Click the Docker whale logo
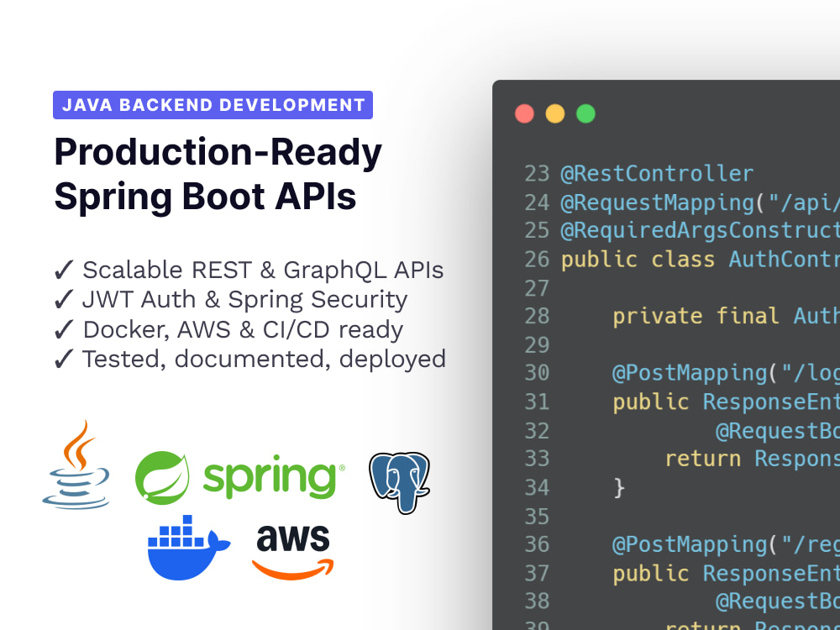This screenshot has width=840, height=630. tap(188, 548)
